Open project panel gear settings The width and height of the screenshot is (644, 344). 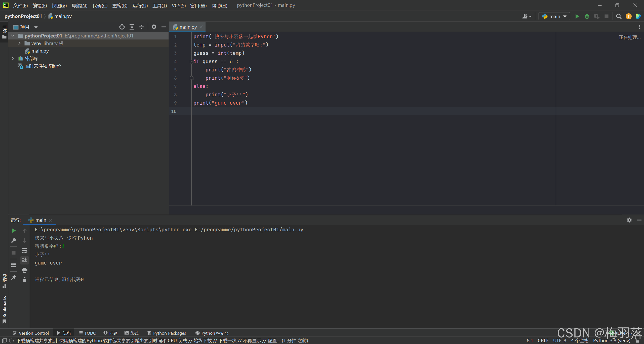154,27
